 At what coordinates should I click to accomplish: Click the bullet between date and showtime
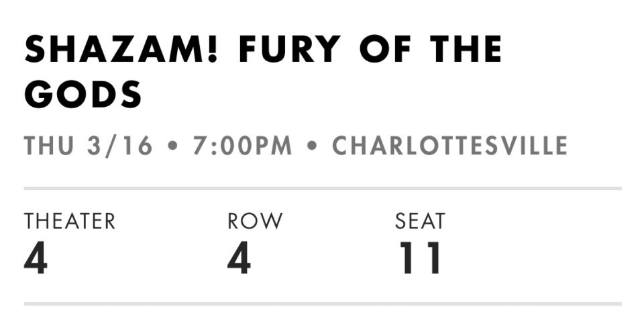173,146
